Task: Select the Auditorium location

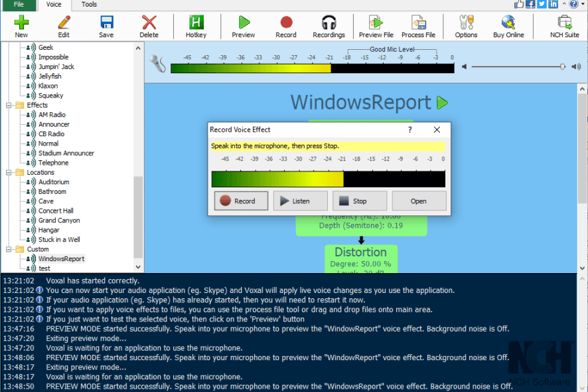Action: 54,182
